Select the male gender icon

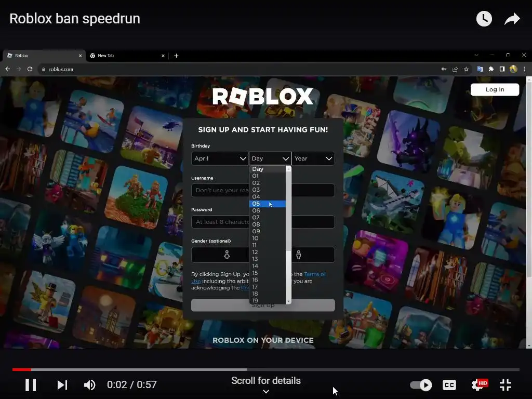point(299,255)
